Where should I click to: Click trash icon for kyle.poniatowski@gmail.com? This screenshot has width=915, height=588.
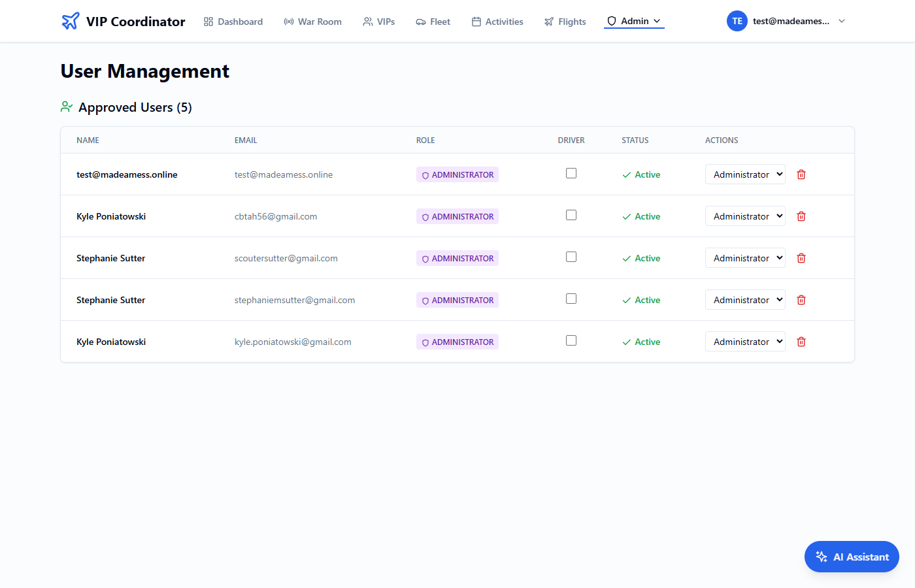pyautogui.click(x=801, y=342)
